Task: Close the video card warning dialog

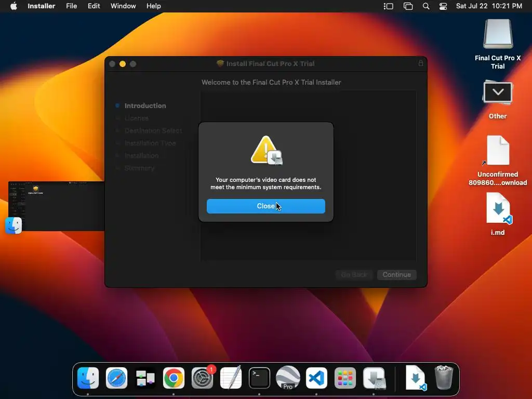Action: point(265,206)
